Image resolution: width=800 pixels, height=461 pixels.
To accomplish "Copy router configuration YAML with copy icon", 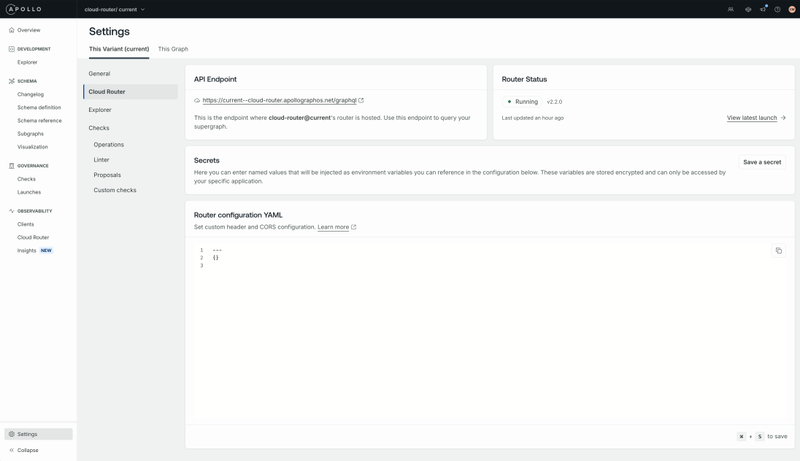I will pyautogui.click(x=779, y=250).
